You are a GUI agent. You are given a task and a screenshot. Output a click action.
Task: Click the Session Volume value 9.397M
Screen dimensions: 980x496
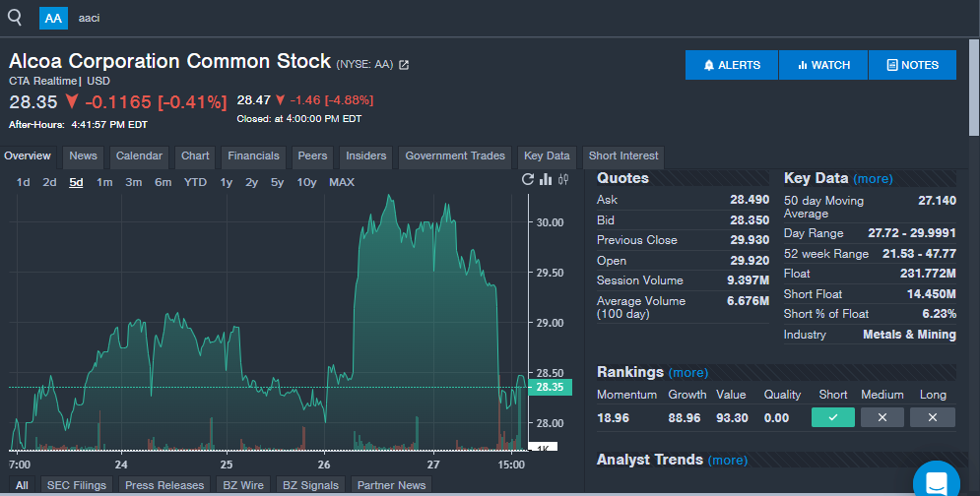(x=749, y=280)
